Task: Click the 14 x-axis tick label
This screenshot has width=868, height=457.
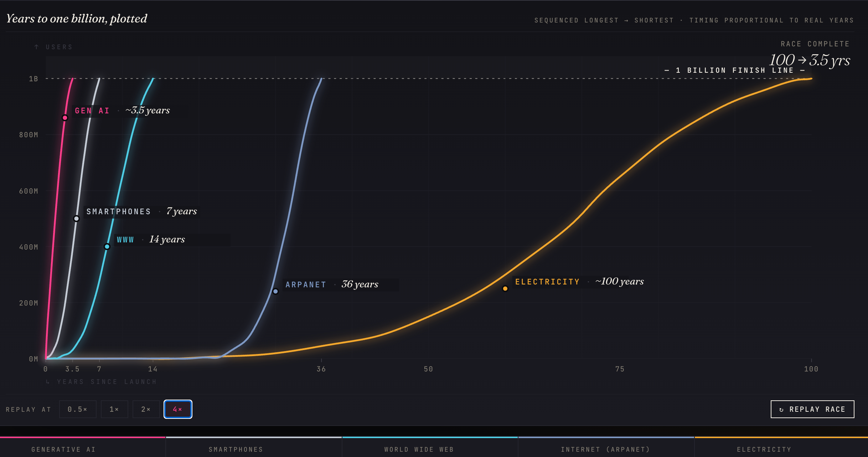Action: [x=153, y=369]
